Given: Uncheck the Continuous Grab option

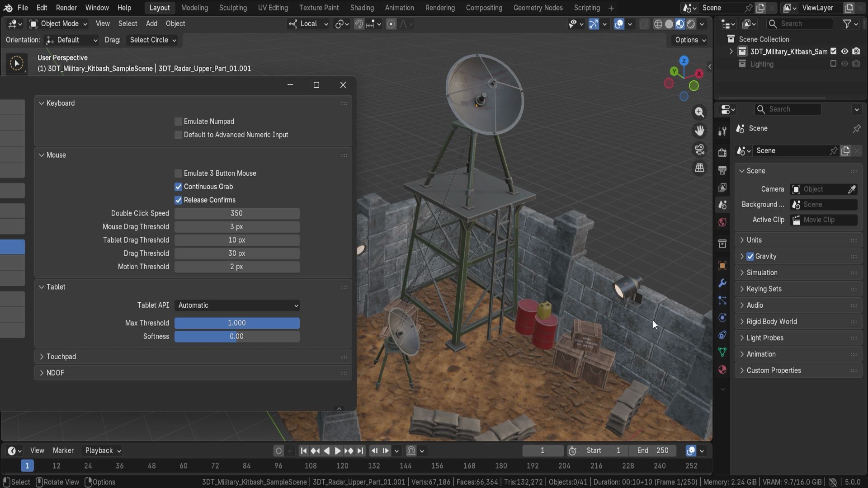Looking at the screenshot, I should pos(178,187).
